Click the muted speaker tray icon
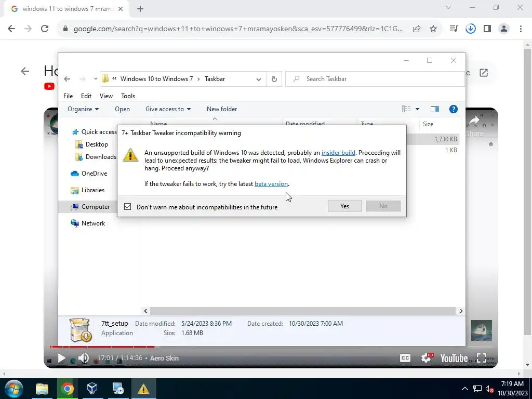Image resolution: width=532 pixels, height=399 pixels. coord(489,389)
